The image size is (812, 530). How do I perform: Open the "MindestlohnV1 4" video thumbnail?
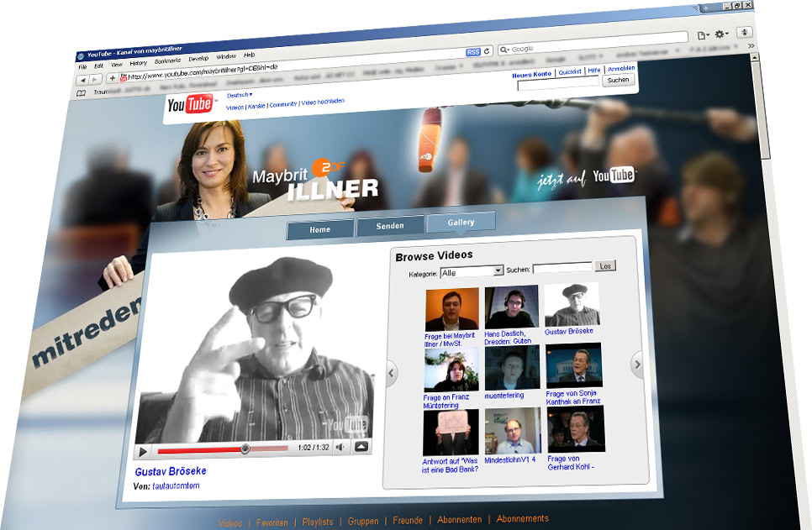click(x=513, y=431)
